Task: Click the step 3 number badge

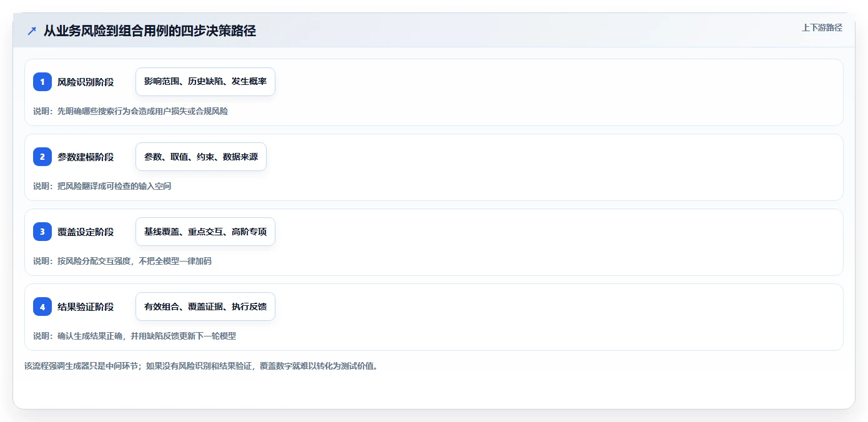Action: coord(42,232)
